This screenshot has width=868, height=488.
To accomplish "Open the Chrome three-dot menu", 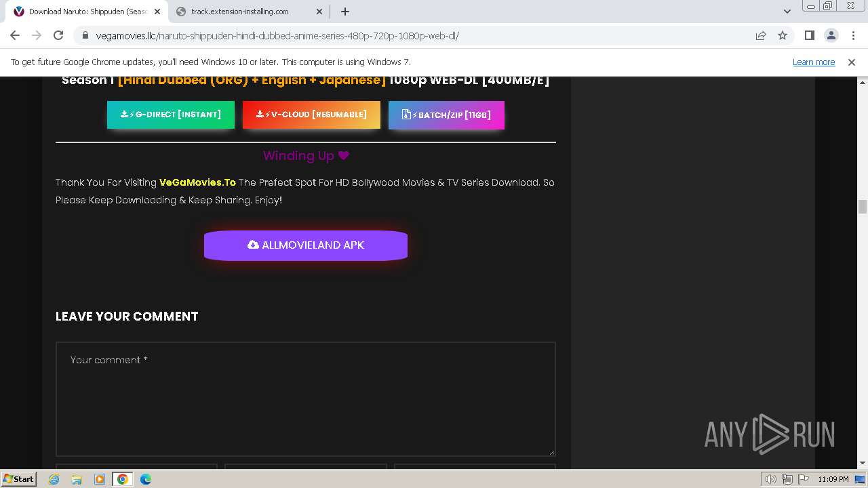I will (852, 35).
